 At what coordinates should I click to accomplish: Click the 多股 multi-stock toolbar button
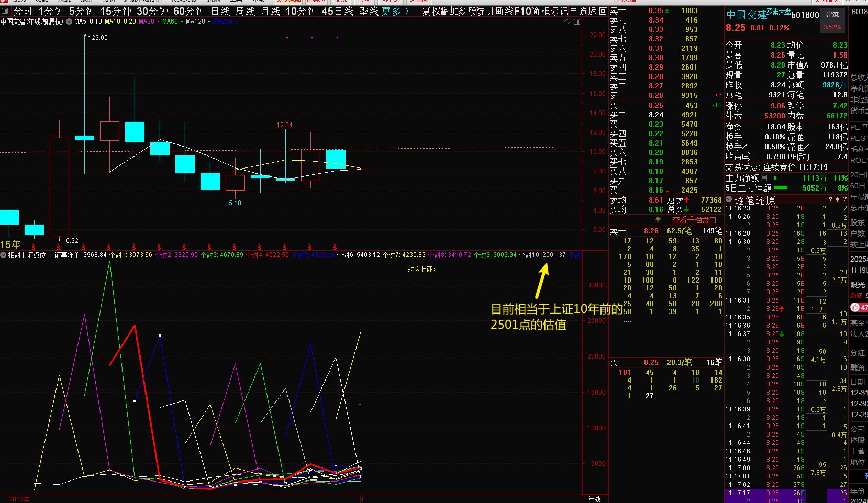(468, 11)
